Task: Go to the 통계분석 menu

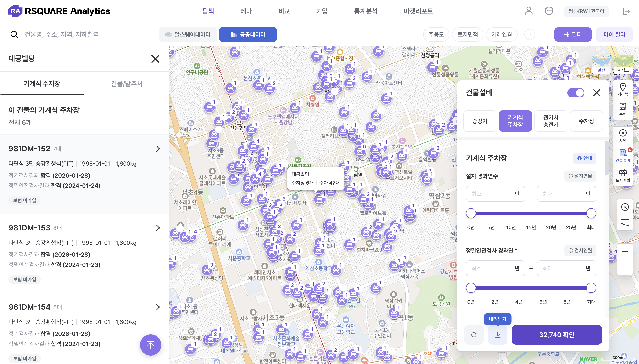Action: 366,11
